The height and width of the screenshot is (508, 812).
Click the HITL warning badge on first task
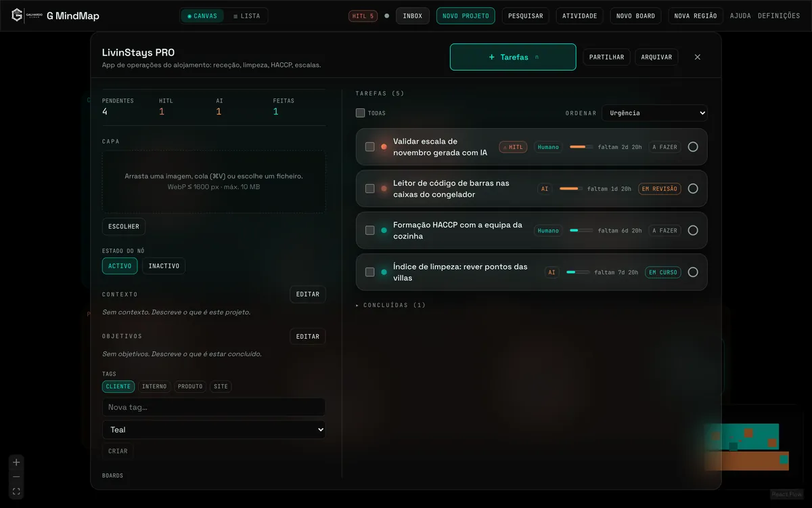click(x=513, y=147)
